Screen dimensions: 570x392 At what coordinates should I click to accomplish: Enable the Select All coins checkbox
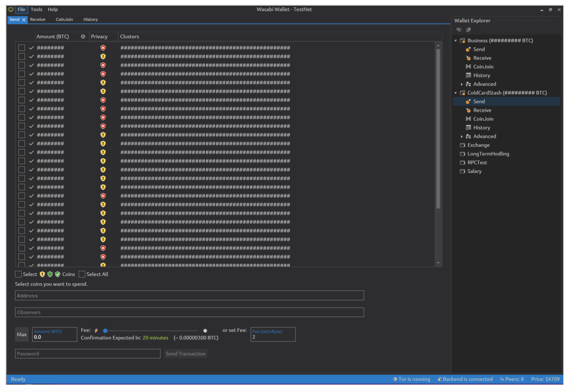tap(82, 274)
